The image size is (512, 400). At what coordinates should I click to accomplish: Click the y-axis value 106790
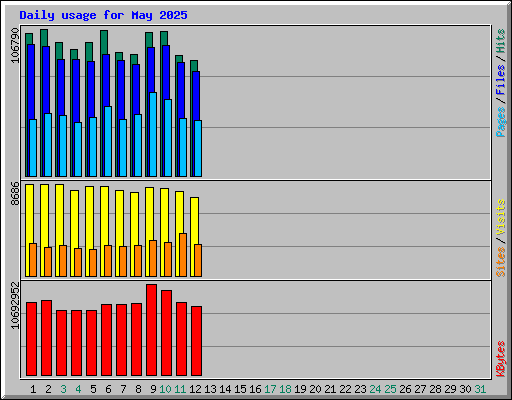(x=15, y=46)
